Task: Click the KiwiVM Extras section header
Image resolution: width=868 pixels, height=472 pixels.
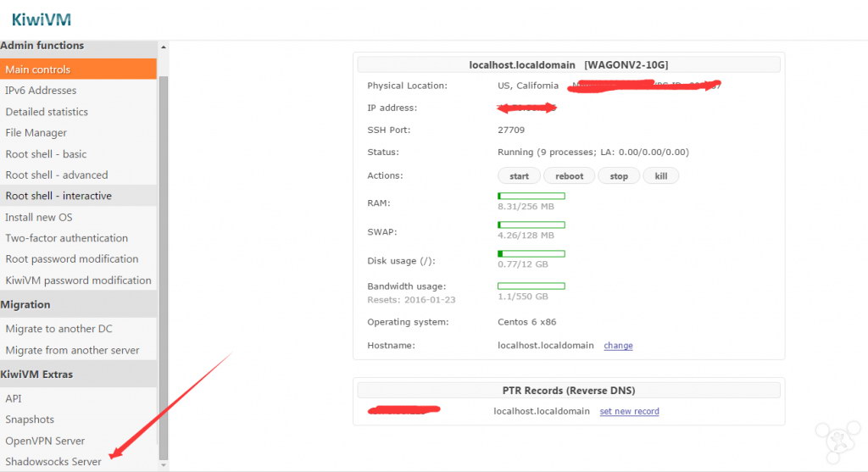Action: pyautogui.click(x=78, y=374)
